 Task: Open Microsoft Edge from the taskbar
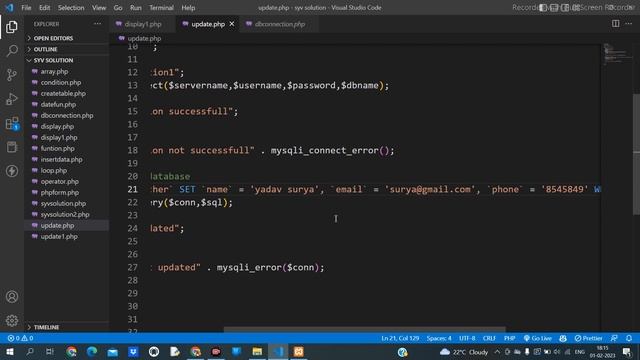click(92, 351)
